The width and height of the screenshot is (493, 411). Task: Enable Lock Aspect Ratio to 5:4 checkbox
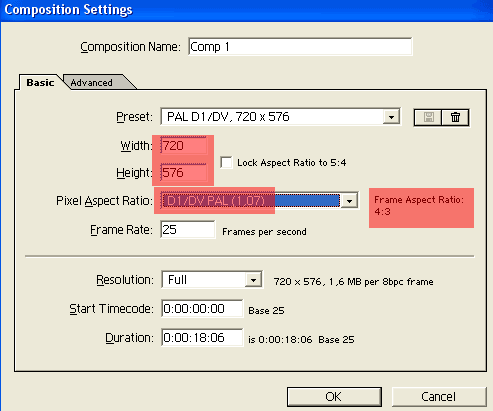point(226,163)
